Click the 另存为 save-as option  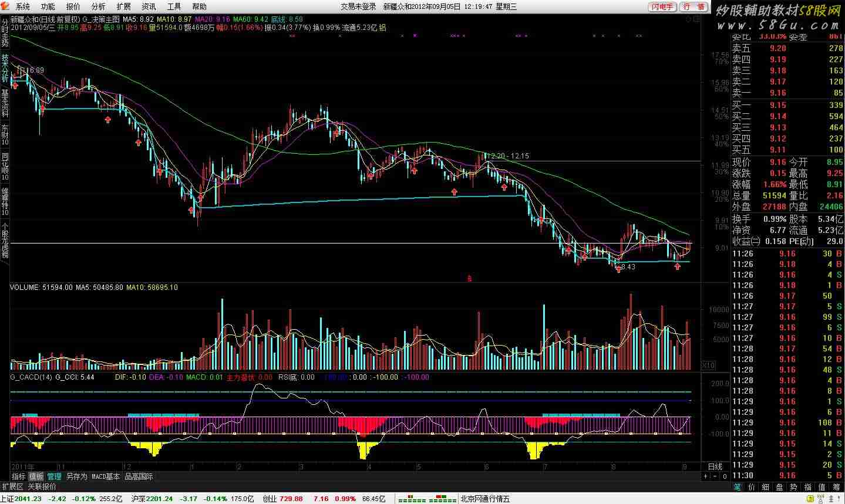pos(76,476)
